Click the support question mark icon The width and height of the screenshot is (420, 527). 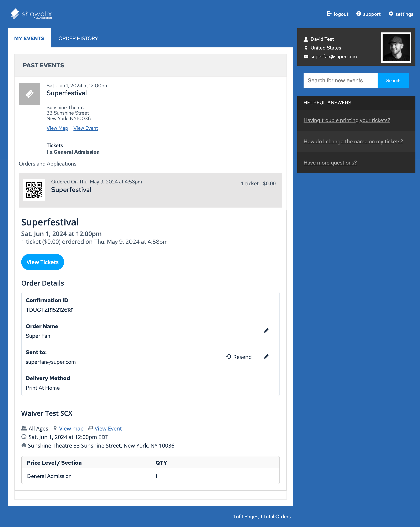point(358,14)
